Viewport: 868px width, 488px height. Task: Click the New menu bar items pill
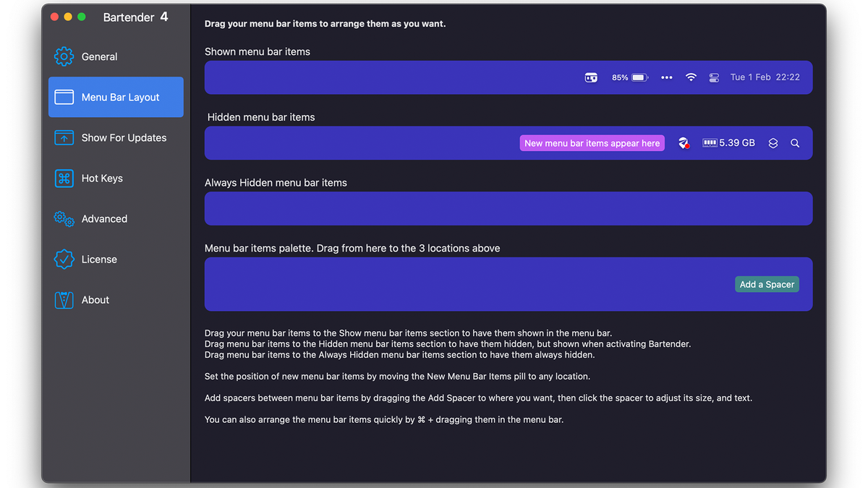[592, 143]
